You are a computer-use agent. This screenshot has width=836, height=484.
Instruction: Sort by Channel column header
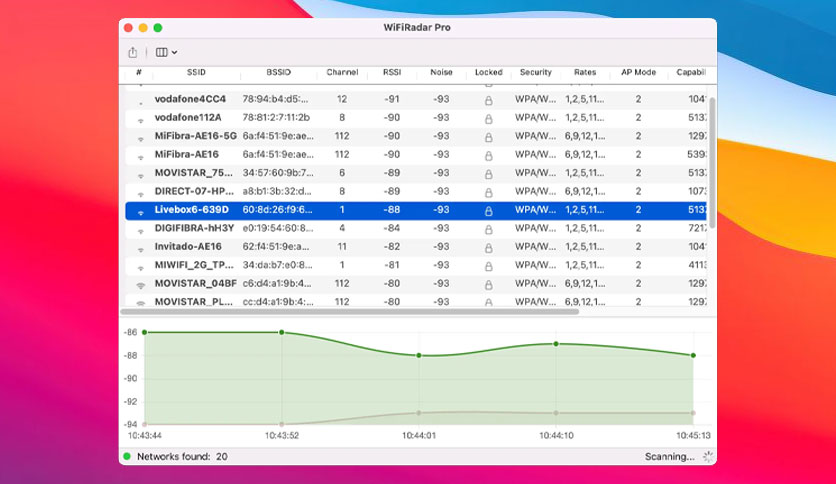click(x=342, y=72)
